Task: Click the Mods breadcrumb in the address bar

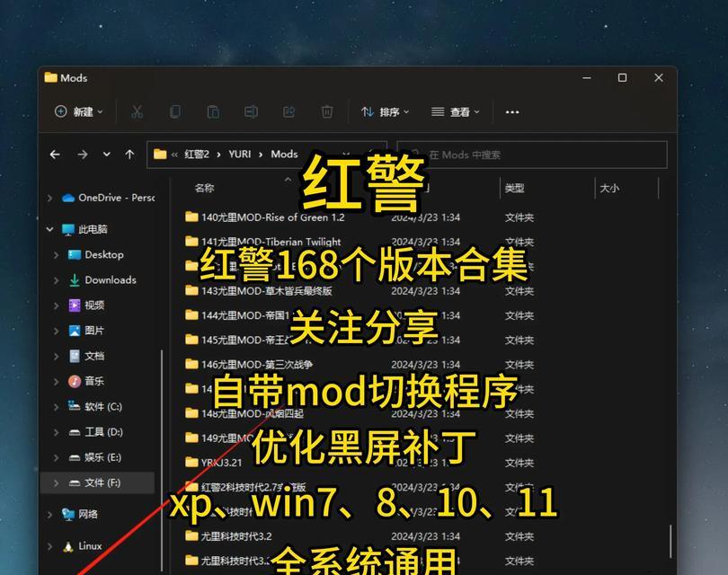Action: pos(284,154)
